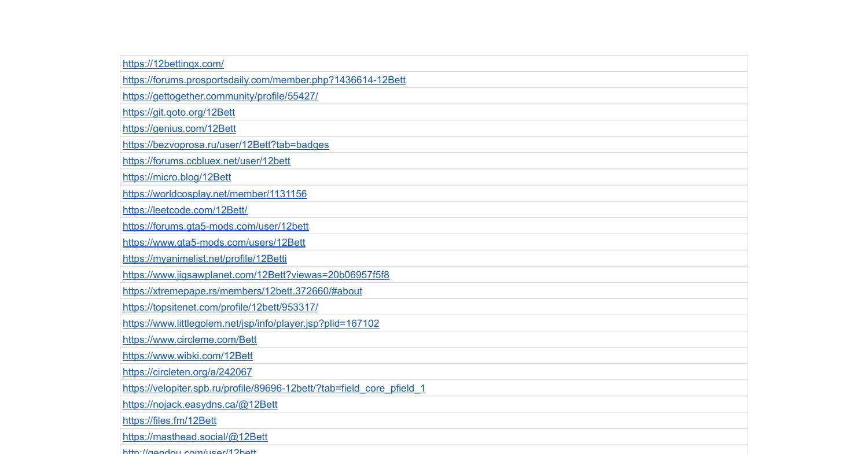This screenshot has height=454, width=868.
Task: Visit the worldcosplay.net member link
Action: tap(215, 194)
